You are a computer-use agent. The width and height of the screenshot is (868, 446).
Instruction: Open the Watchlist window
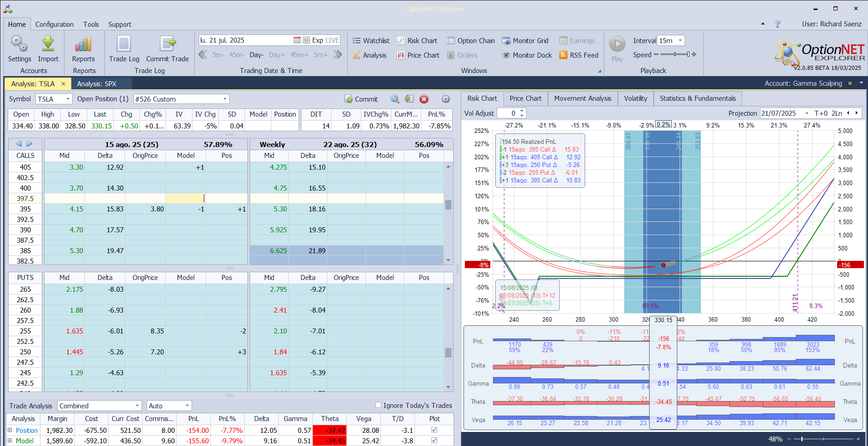click(371, 41)
